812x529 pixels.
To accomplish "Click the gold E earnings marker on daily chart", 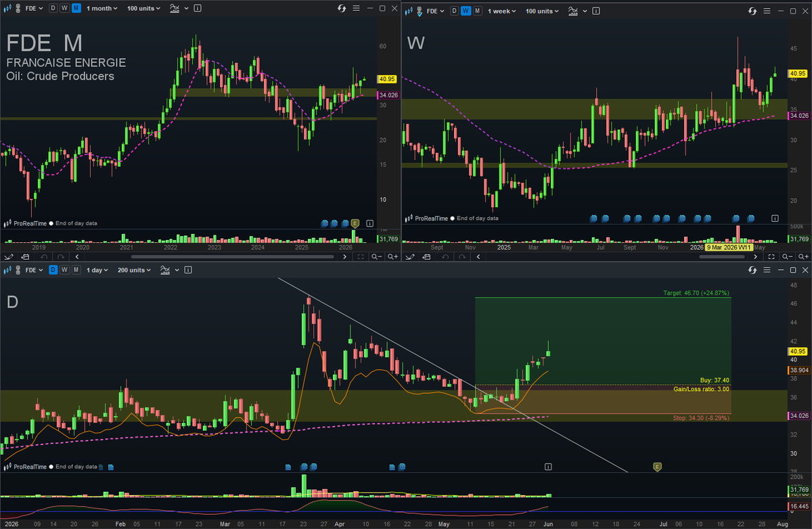I will tap(656, 466).
